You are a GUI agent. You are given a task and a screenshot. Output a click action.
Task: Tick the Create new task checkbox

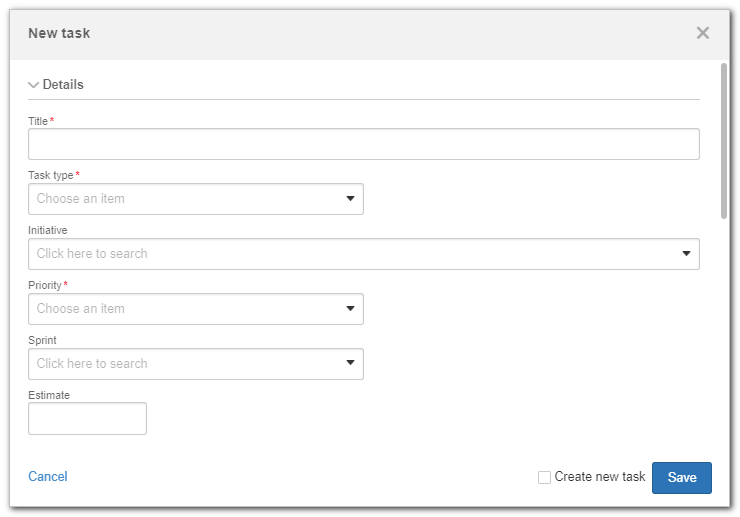(544, 477)
